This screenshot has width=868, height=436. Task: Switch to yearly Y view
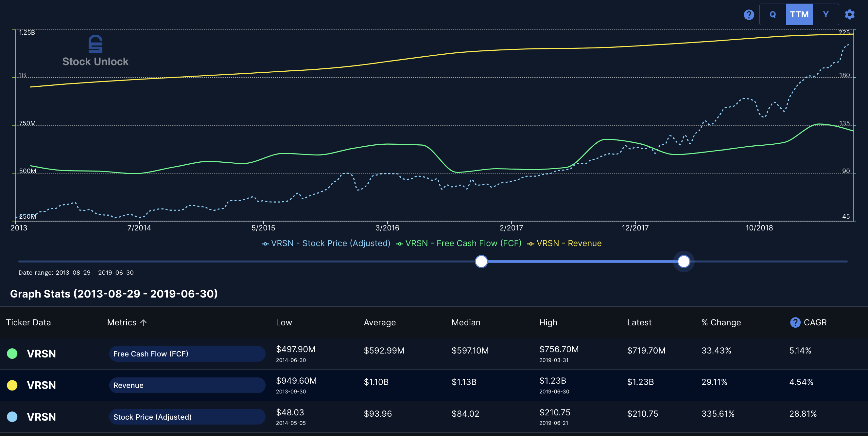(x=825, y=14)
